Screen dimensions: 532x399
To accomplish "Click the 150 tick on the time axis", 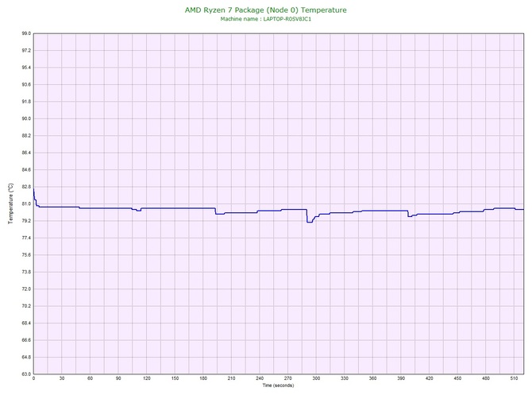I will pyautogui.click(x=175, y=378).
